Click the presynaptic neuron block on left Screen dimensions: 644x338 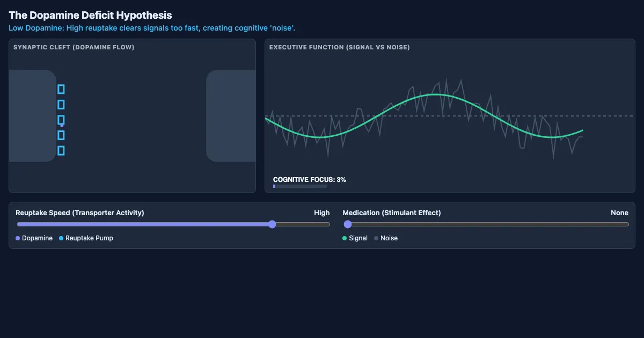coord(33,116)
